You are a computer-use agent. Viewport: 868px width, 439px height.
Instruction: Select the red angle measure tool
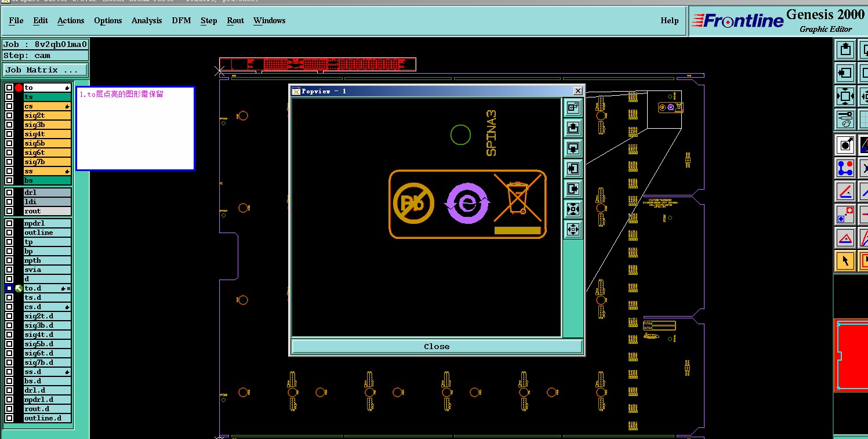845,191
